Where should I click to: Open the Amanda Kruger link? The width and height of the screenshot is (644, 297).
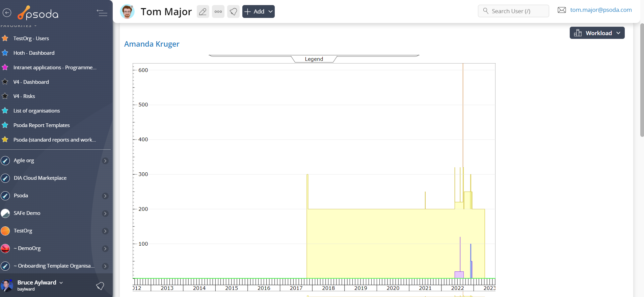pos(152,44)
